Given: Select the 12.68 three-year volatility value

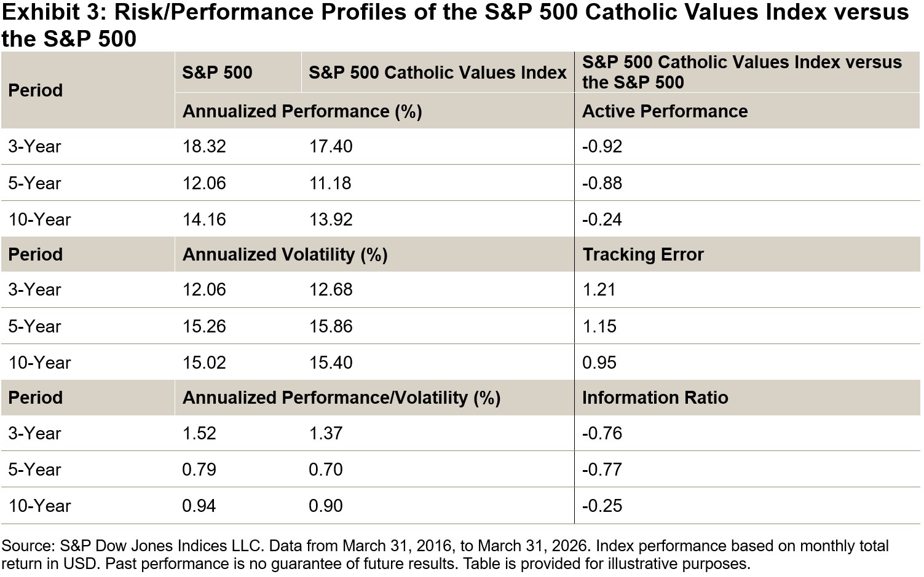Looking at the screenshot, I should click(331, 289).
